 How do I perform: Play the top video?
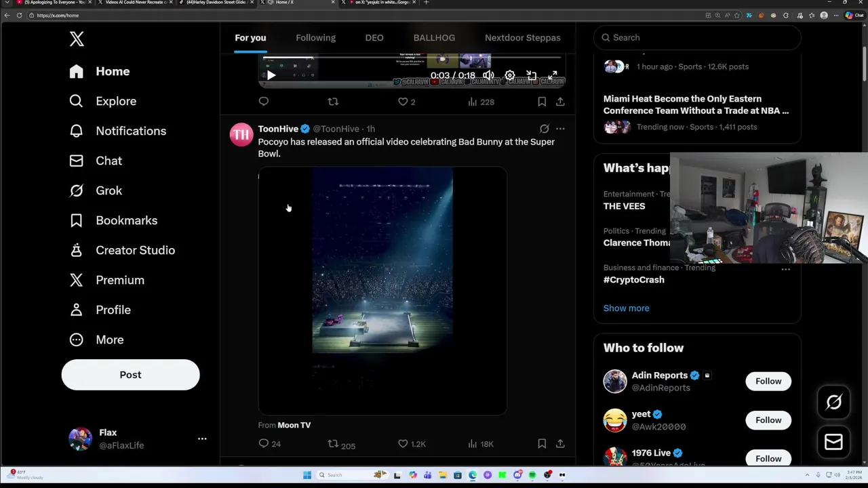(271, 76)
